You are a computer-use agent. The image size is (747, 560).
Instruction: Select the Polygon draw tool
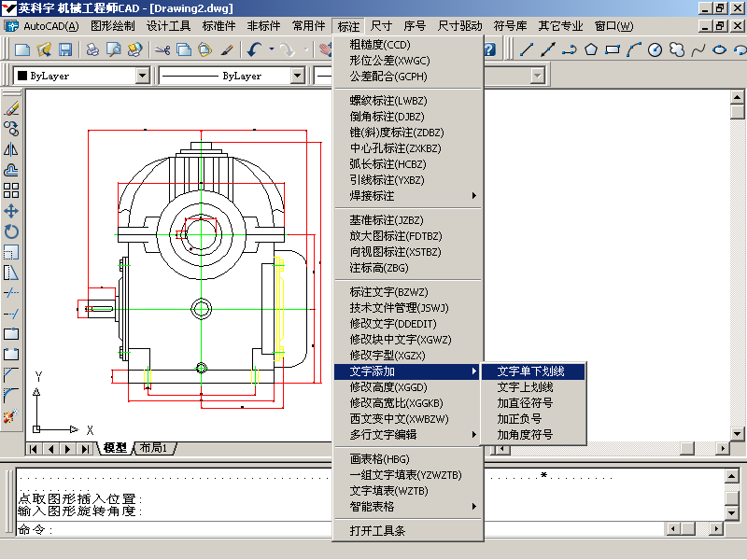591,49
